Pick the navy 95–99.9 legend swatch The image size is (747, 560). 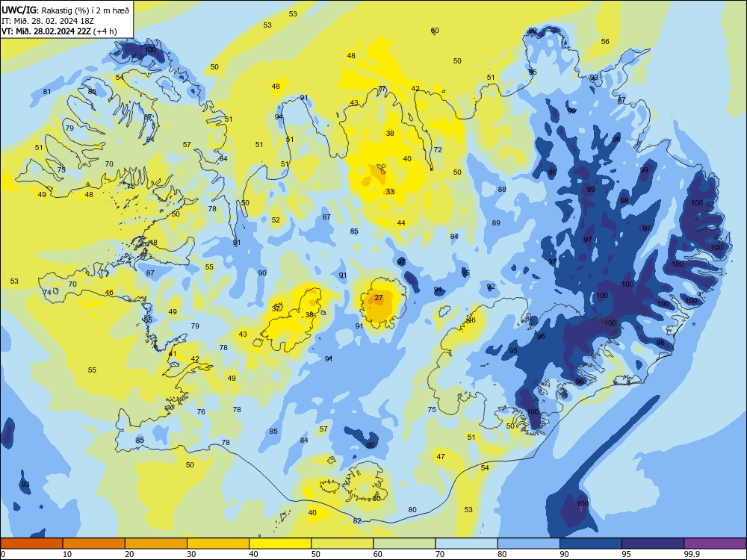(653, 544)
